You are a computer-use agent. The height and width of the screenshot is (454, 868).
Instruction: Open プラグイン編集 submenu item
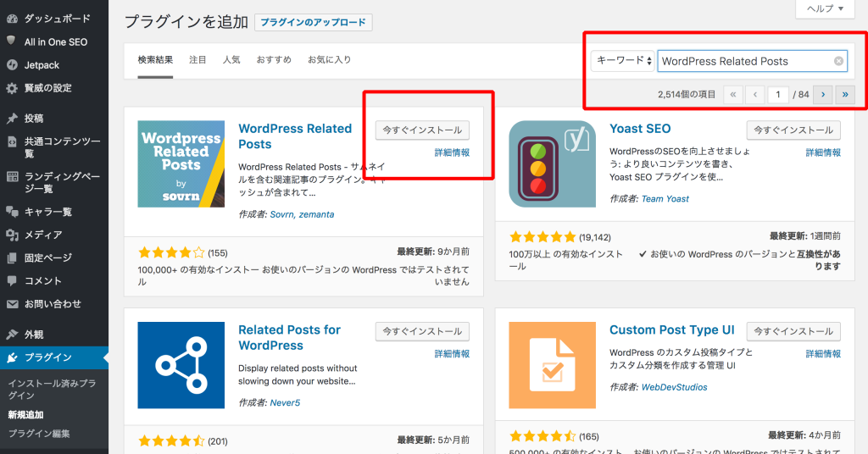[x=39, y=434]
